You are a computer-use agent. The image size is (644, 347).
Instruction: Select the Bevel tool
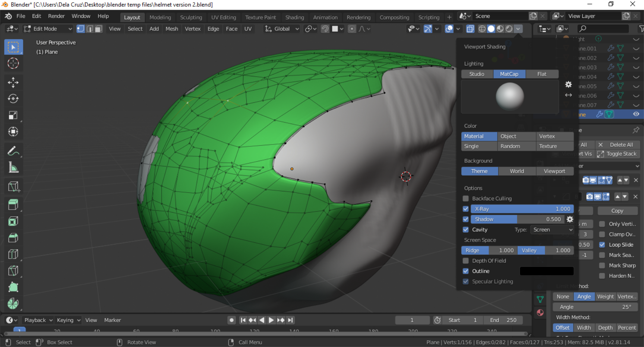(x=13, y=238)
